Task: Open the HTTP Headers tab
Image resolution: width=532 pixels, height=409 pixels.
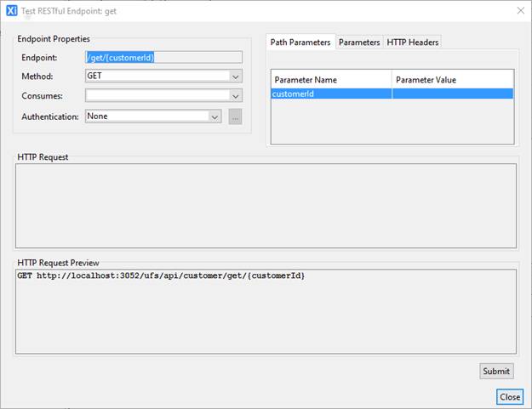Action: 413,42
